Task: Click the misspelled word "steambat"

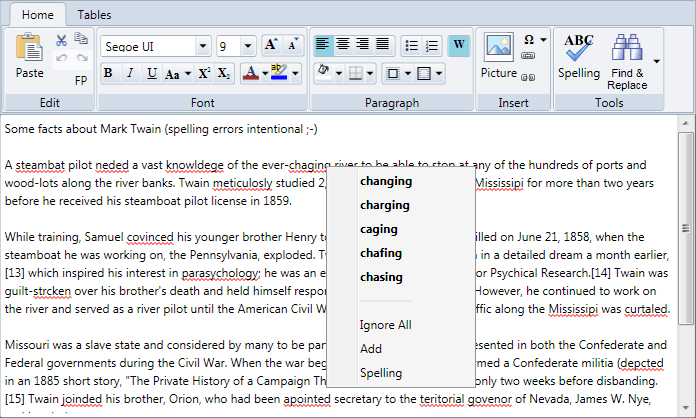Action: (40, 165)
